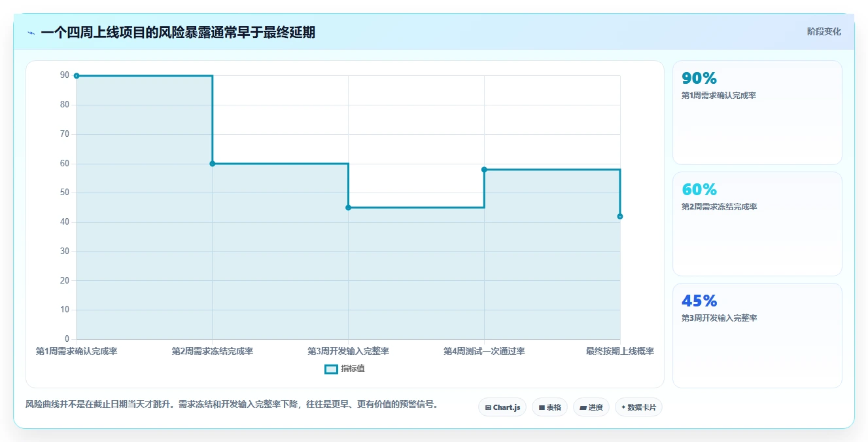The height and width of the screenshot is (442, 868).
Task: Open the 45% stat card
Action: coord(757,335)
